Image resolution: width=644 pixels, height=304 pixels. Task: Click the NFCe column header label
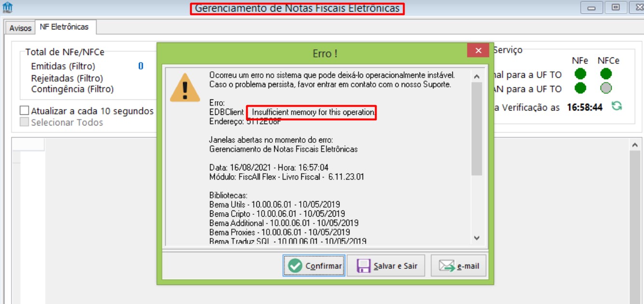(x=608, y=61)
